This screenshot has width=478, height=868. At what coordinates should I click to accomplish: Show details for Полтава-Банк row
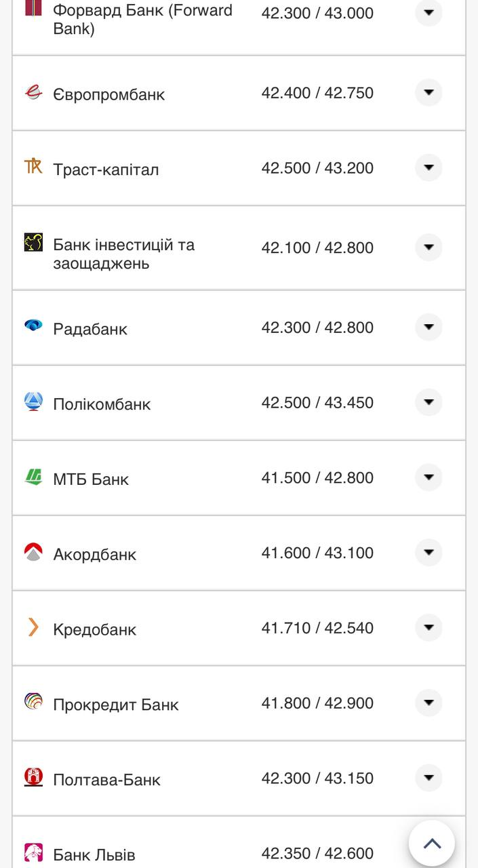pos(429,778)
